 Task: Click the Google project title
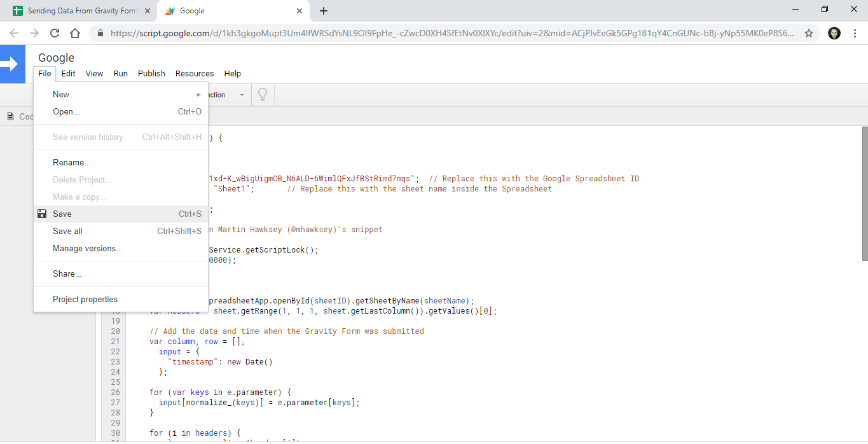[x=56, y=58]
